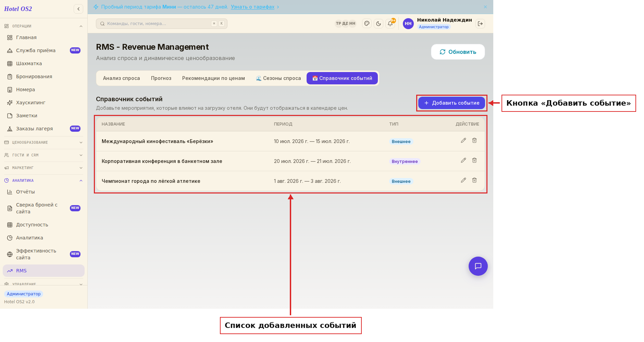The image size is (644, 342).
Task: Click the Добавить событие button
Action: [451, 103]
